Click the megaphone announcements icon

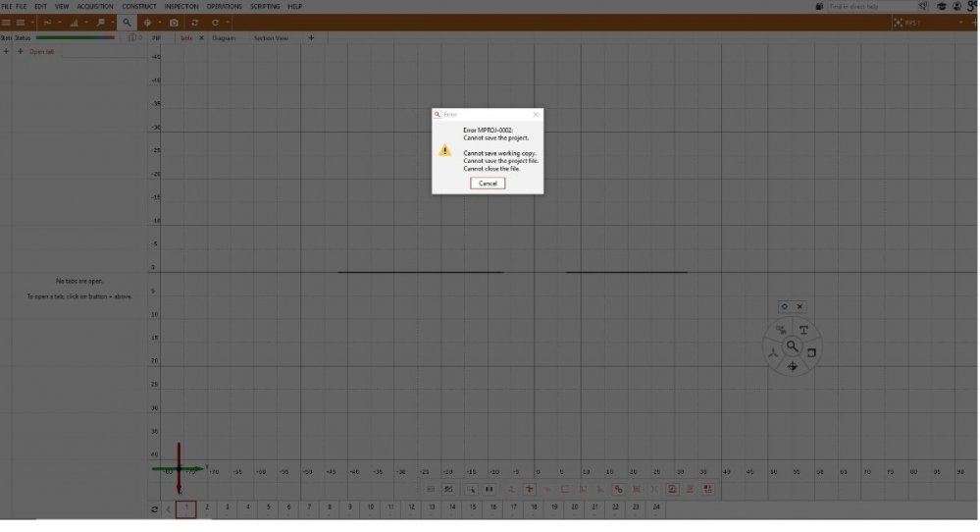(x=924, y=6)
